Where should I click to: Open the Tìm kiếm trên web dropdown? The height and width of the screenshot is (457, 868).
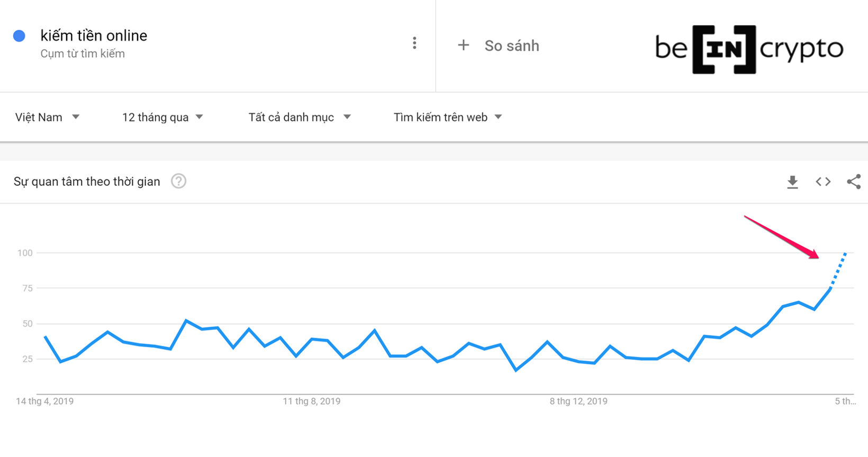(447, 117)
